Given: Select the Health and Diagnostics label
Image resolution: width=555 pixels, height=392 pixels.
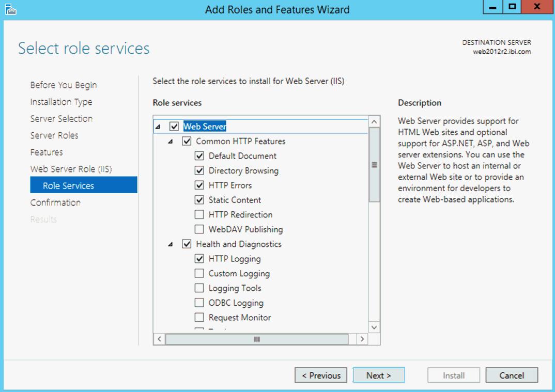Looking at the screenshot, I should pos(239,244).
